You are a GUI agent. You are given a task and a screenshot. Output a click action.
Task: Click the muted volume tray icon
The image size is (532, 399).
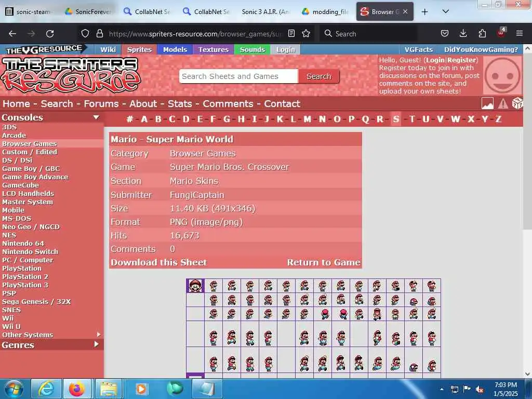click(x=480, y=389)
